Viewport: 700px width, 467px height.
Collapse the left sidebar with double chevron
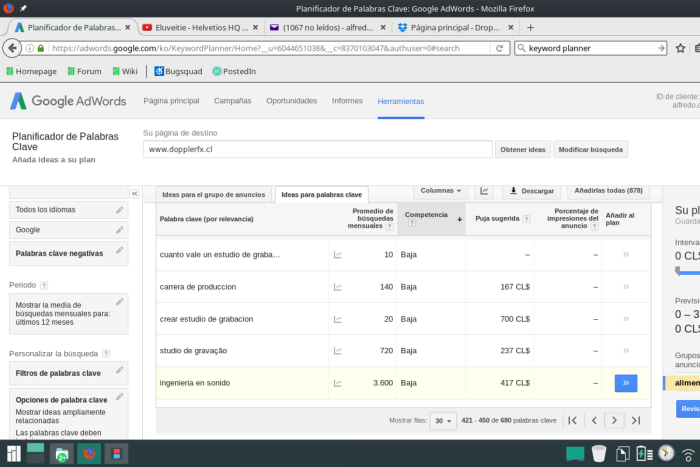[134, 194]
